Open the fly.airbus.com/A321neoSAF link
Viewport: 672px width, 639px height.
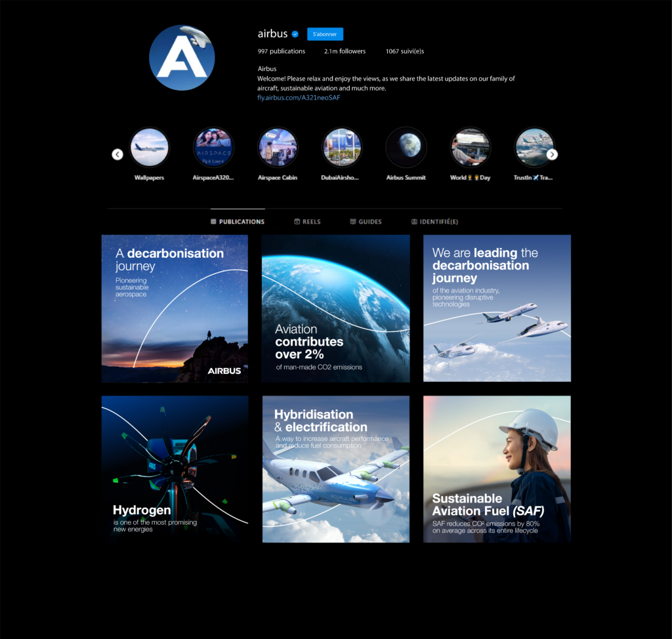(299, 98)
